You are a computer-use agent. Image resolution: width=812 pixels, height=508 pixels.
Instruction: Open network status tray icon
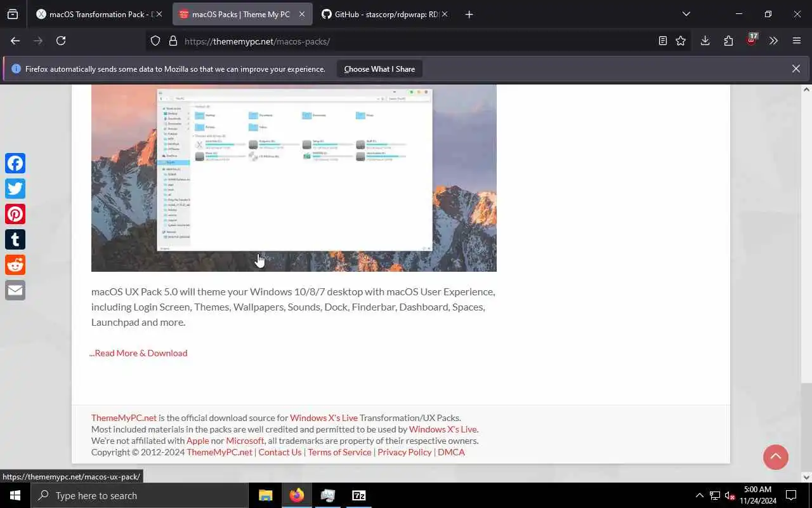[715, 495]
